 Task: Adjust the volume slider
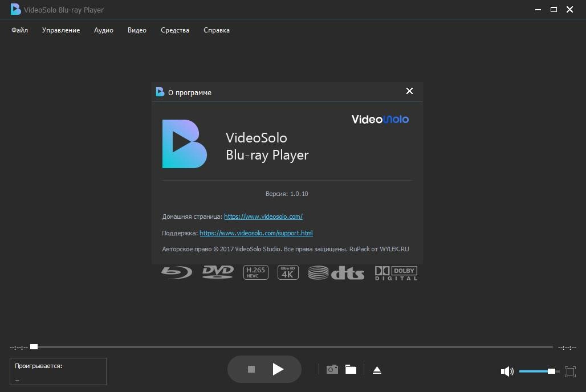[539, 371]
